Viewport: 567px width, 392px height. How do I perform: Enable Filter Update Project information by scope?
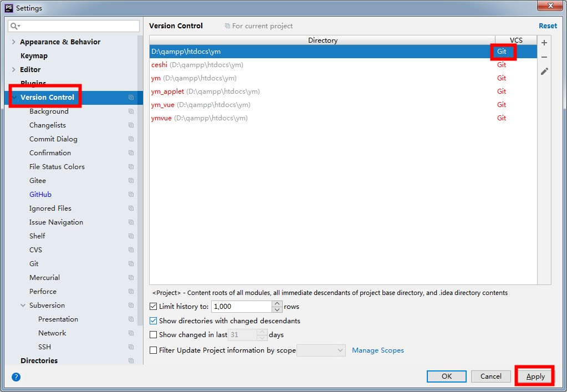(x=154, y=350)
